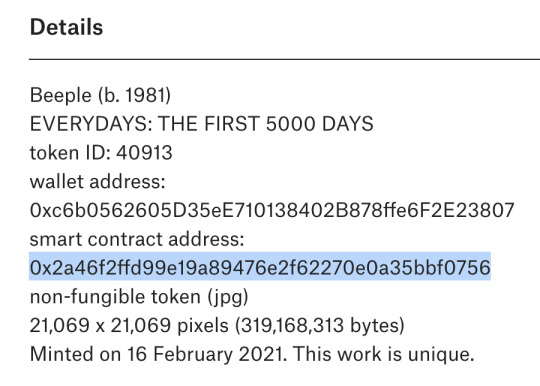Click the wallet address label
The width and height of the screenshot is (540, 386).
tap(97, 181)
